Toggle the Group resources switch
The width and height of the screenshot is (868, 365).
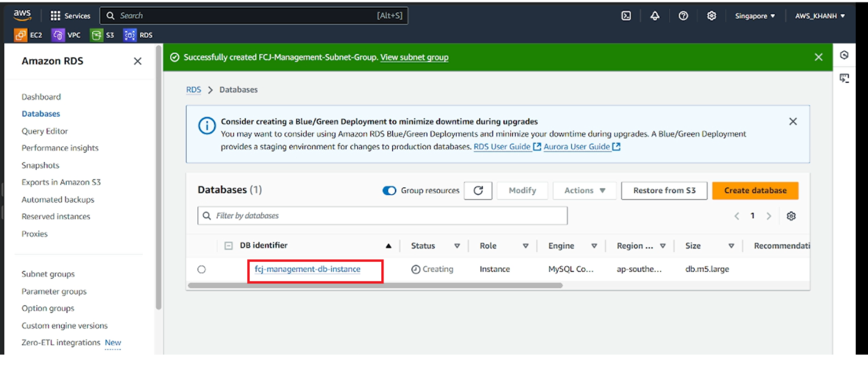389,190
